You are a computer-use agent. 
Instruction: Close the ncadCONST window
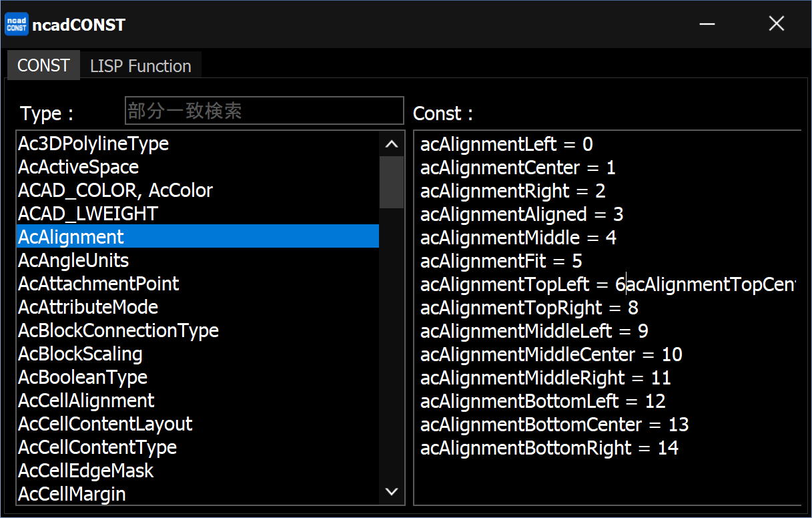point(776,24)
